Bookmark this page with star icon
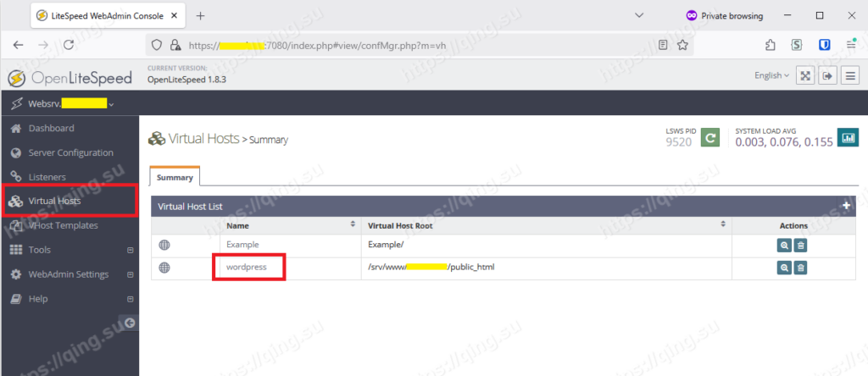The height and width of the screenshot is (376, 868). [682, 46]
